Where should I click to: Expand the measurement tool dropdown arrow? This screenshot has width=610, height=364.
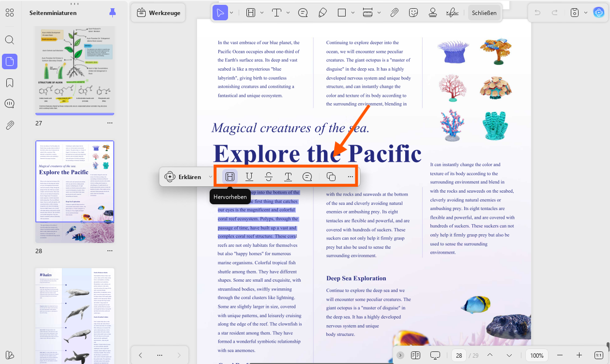tap(379, 13)
